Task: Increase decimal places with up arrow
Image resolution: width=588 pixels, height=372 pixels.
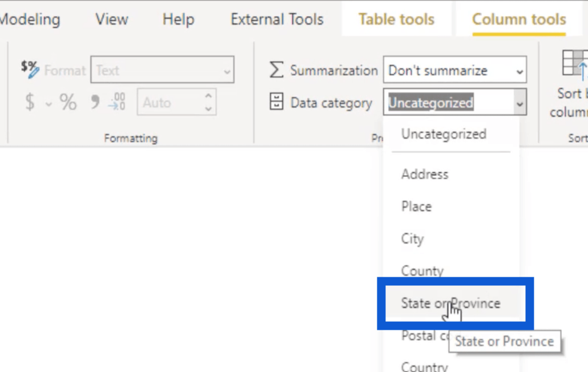Action: click(208, 96)
